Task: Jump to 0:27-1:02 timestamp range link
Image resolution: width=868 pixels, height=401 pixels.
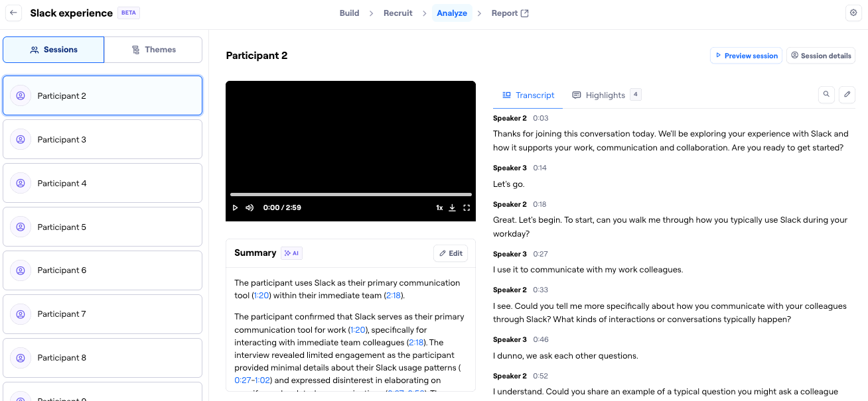Action: pyautogui.click(x=253, y=380)
